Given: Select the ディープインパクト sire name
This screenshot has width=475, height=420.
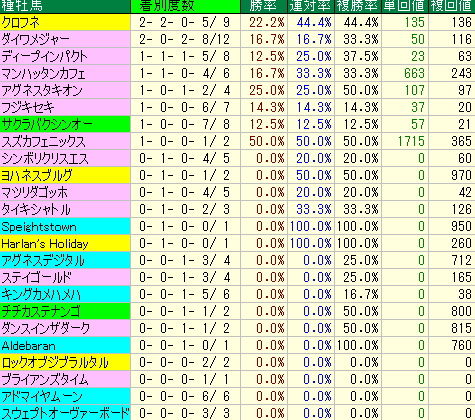Looking at the screenshot, I should point(44,56).
